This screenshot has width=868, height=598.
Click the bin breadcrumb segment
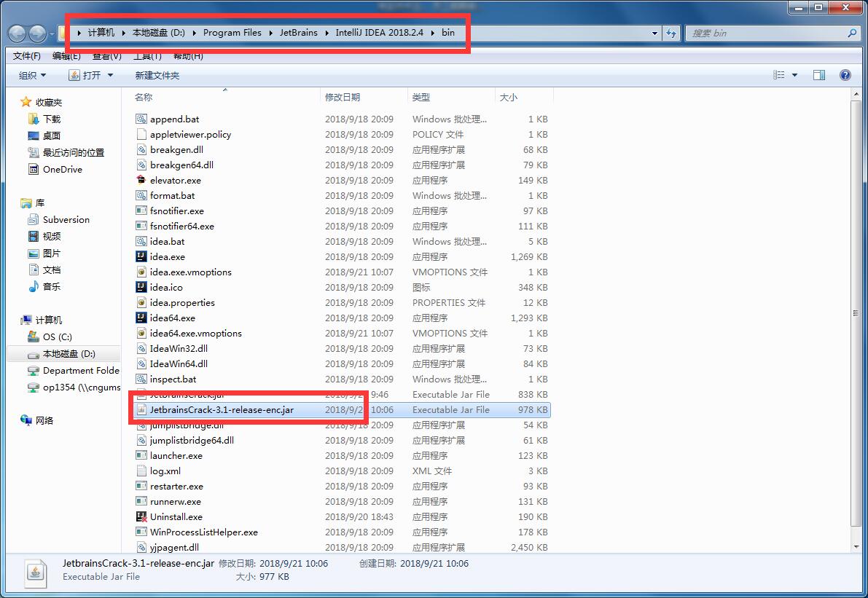[x=447, y=33]
